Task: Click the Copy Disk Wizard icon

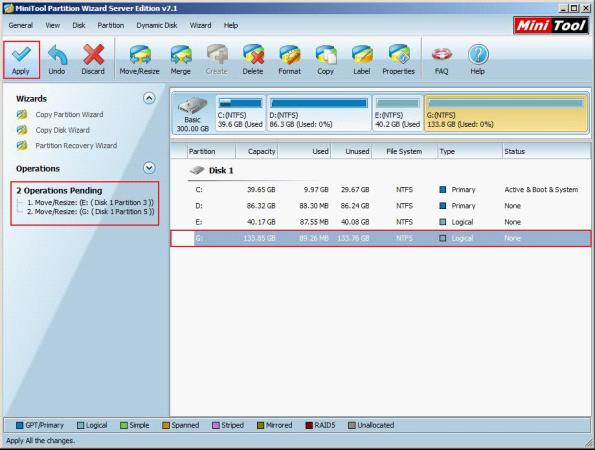Action: pos(22,130)
